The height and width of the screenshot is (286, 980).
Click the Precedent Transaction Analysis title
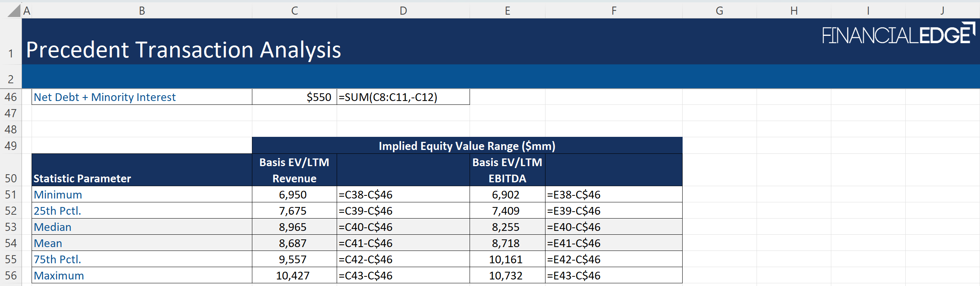click(183, 50)
